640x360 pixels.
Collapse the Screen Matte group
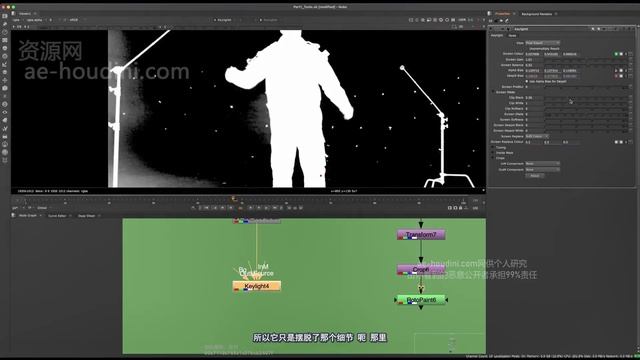493,92
